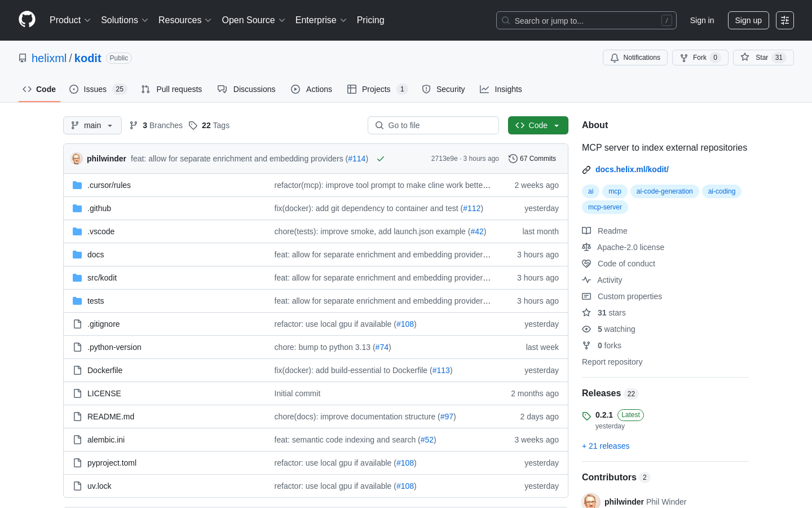812x508 pixels.
Task: Click the .github folder icon
Action: (x=77, y=208)
